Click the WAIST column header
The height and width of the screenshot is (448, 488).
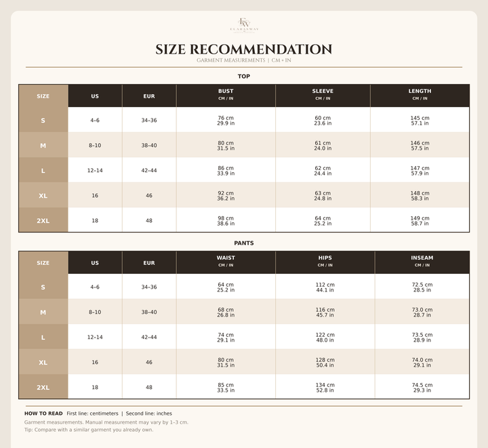click(226, 262)
